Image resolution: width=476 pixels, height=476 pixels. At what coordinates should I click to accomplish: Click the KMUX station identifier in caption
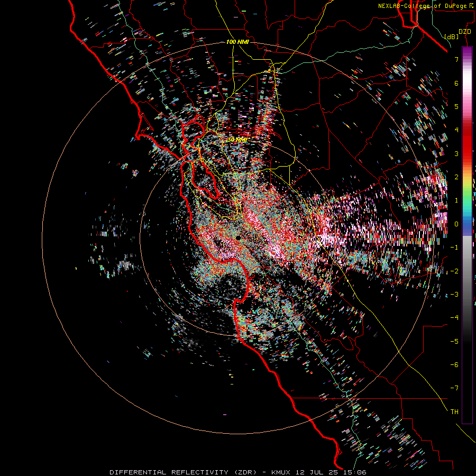tap(281, 472)
